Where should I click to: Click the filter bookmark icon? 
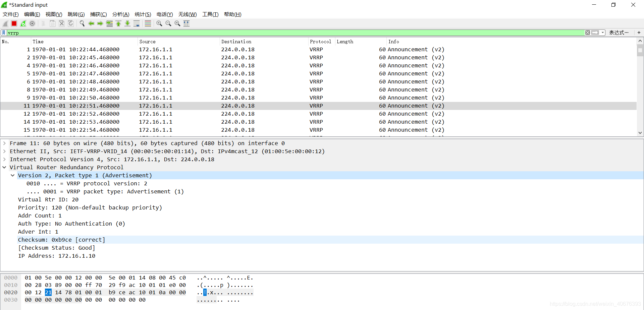(4, 33)
